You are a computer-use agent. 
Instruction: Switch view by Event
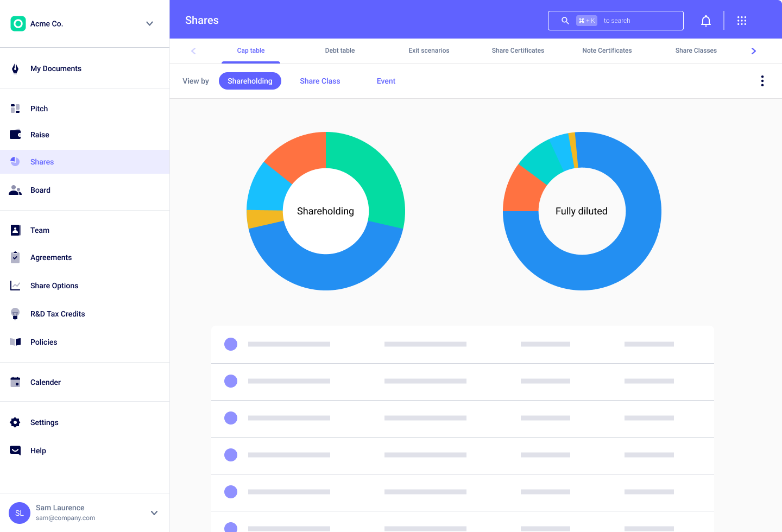pyautogui.click(x=386, y=81)
